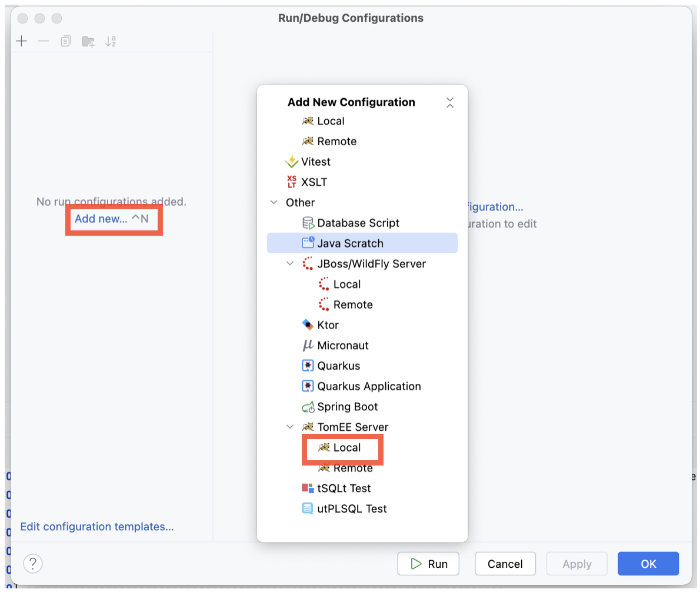700x596 pixels.
Task: Click the Vitest lightning icon
Action: pyautogui.click(x=292, y=162)
